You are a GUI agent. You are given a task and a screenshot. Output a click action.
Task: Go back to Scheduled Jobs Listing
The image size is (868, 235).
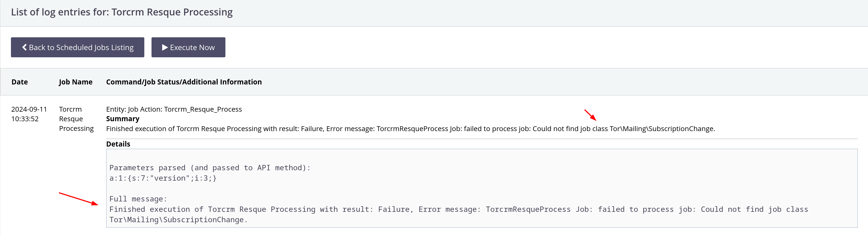click(x=78, y=47)
